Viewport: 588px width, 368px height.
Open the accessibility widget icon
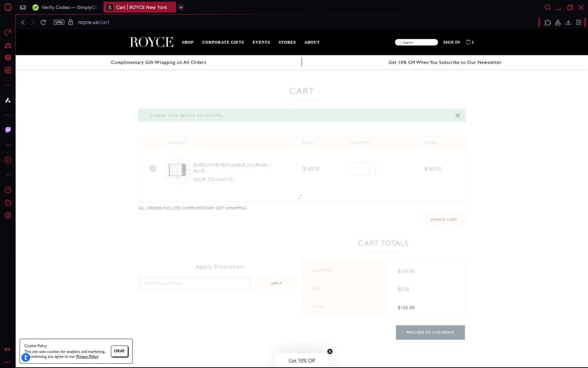25,357
